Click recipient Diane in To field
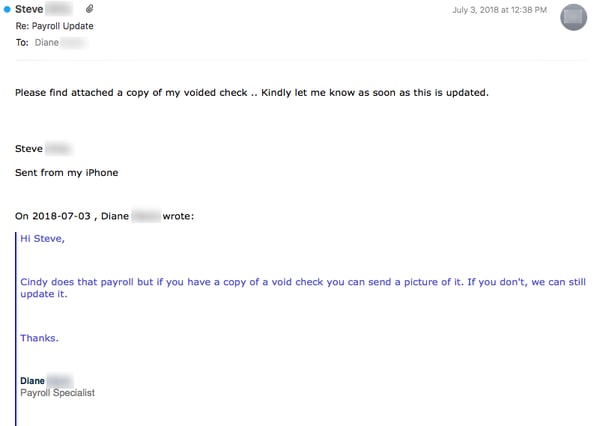 [48, 43]
